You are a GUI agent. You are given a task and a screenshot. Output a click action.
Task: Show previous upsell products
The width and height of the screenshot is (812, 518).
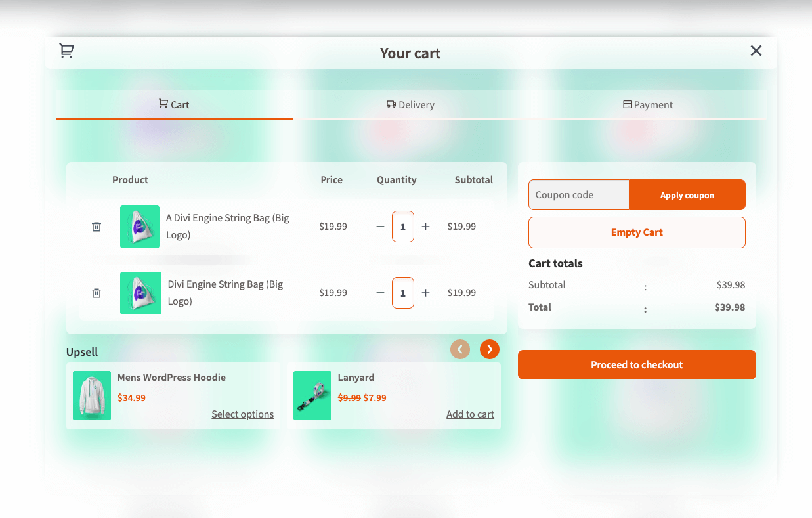point(459,349)
